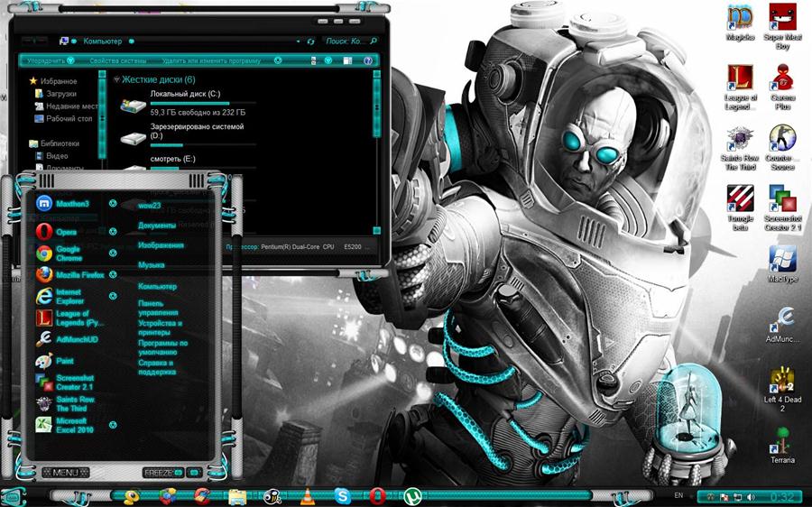The width and height of the screenshot is (812, 507).
Task: Click the Explorer search field
Action: [x=346, y=41]
